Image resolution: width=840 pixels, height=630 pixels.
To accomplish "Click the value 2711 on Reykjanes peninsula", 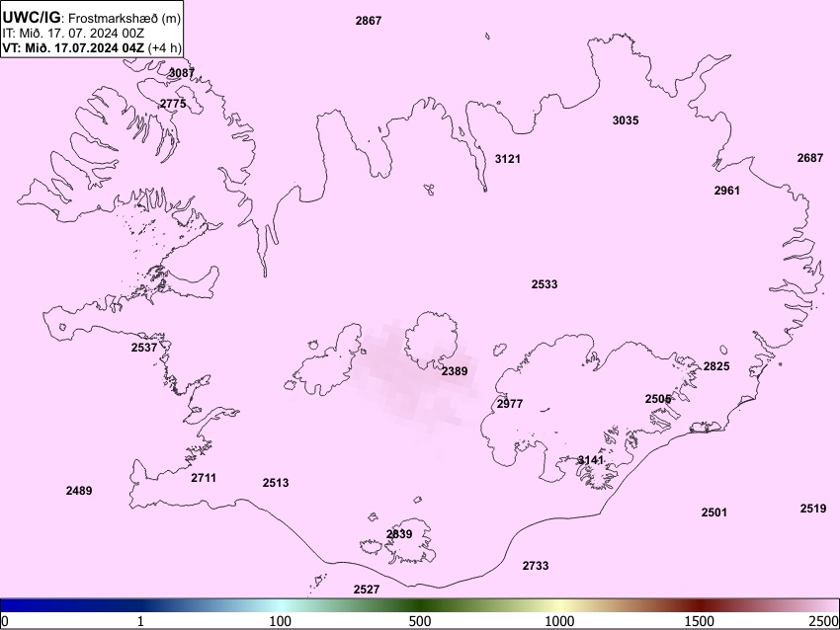I will [204, 478].
